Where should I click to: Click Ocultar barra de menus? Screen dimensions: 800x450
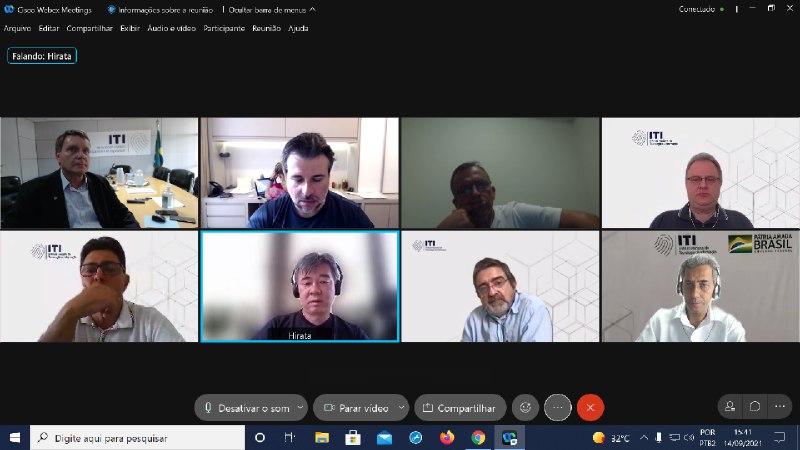click(271, 10)
